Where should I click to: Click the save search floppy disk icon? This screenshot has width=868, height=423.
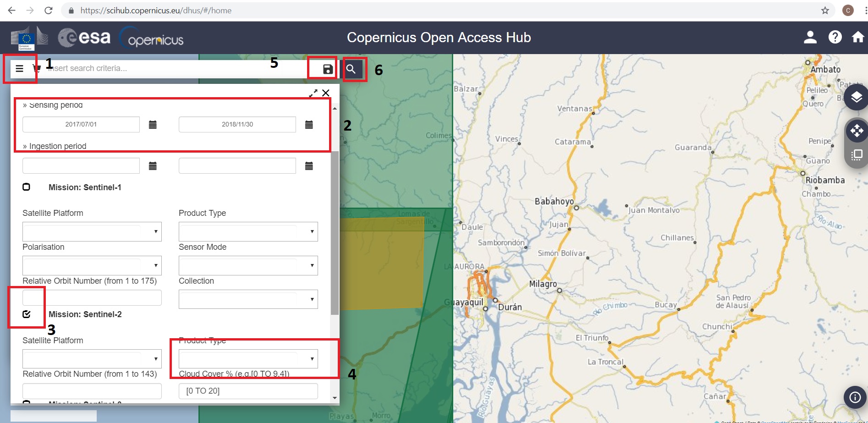pos(328,69)
